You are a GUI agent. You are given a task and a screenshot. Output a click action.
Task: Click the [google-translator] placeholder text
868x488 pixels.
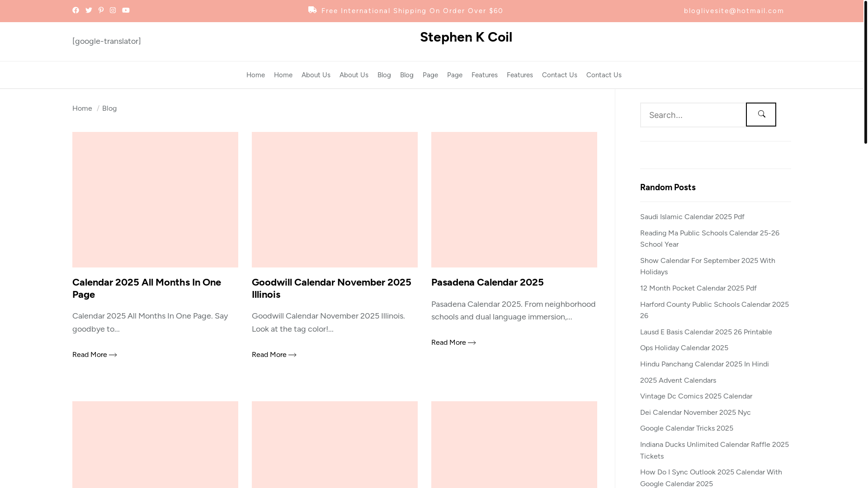click(x=107, y=41)
